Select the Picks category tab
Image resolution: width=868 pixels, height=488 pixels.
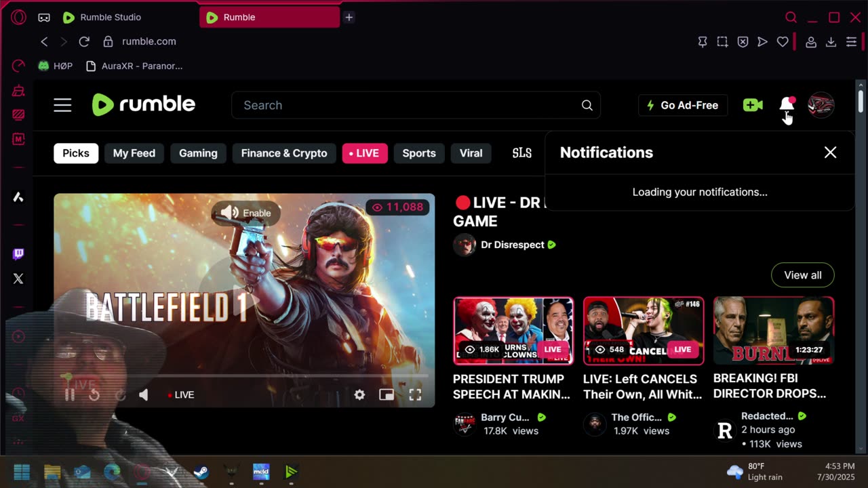76,153
